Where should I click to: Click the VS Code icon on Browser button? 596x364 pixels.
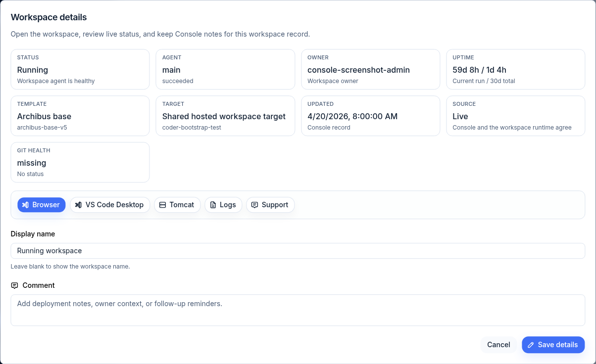pos(26,205)
